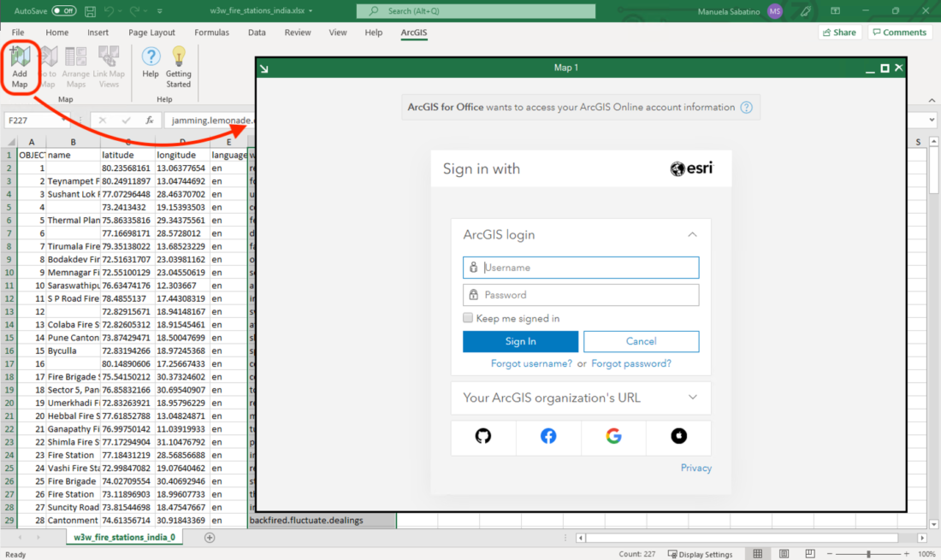Open Arrange Maps in the ribbon
Viewport: 941px width, 560px height.
[x=75, y=67]
